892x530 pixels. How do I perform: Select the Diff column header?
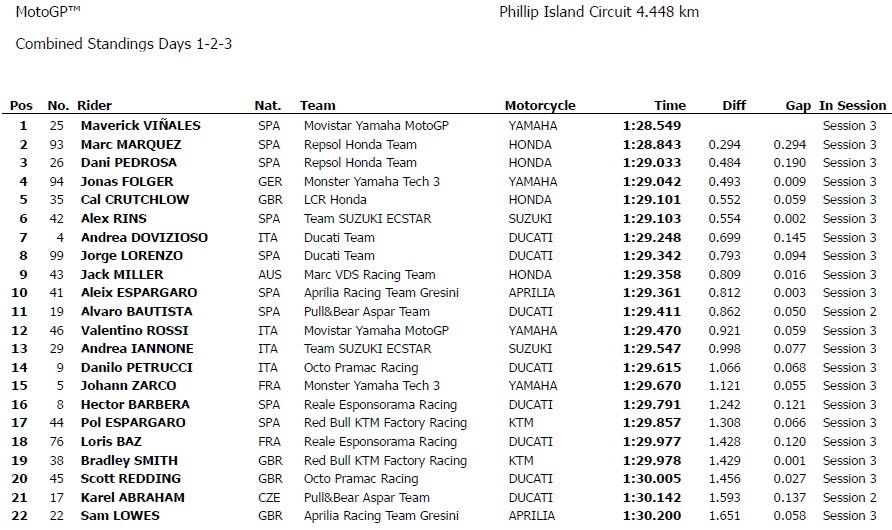pos(734,106)
